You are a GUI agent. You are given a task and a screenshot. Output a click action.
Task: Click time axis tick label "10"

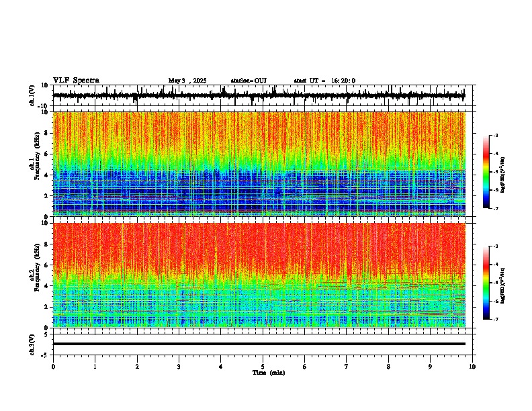(x=472, y=367)
